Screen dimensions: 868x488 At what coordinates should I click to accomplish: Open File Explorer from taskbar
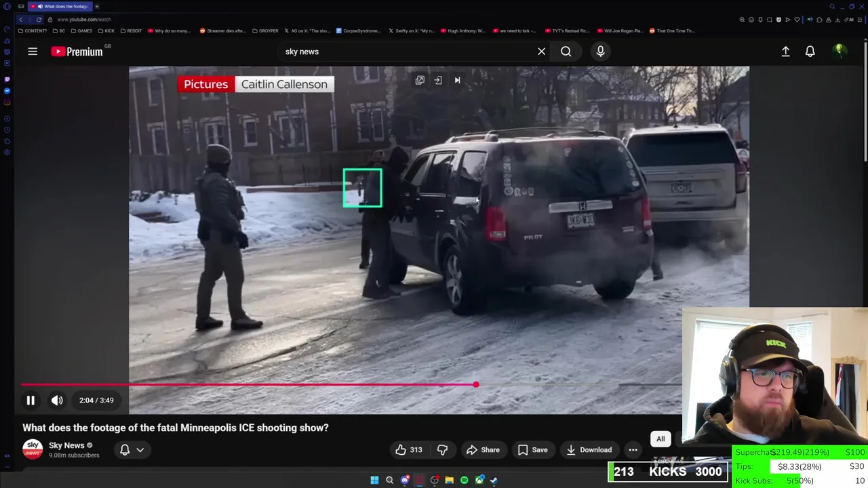[449, 480]
